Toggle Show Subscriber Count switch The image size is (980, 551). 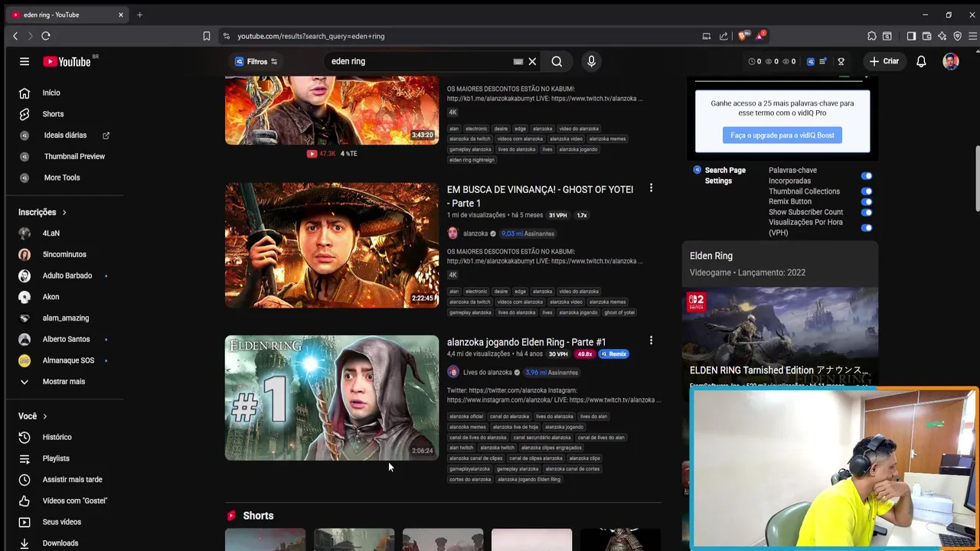point(867,212)
